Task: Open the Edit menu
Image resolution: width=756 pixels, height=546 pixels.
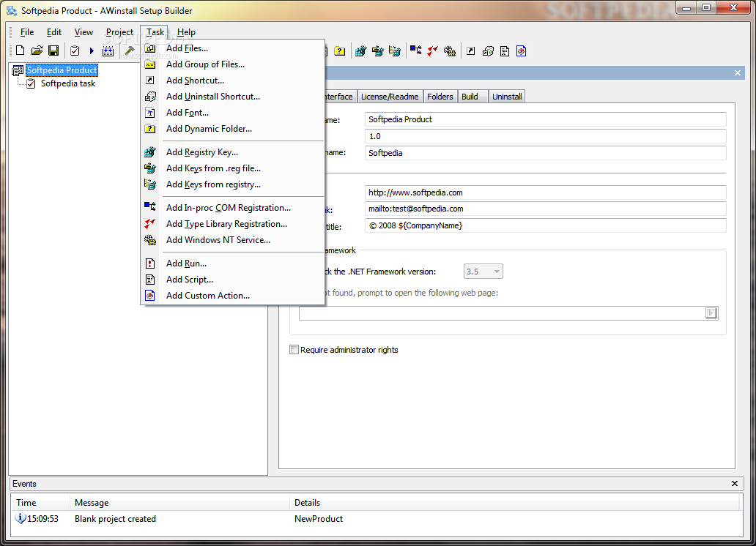Action: click(54, 32)
